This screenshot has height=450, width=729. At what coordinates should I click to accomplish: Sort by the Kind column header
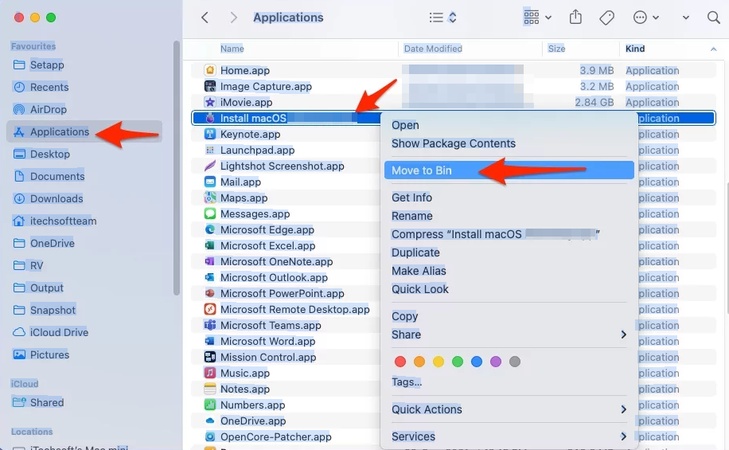[635, 48]
